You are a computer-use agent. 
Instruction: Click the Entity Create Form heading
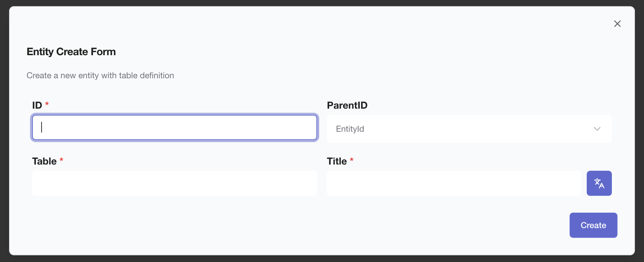pos(71,52)
